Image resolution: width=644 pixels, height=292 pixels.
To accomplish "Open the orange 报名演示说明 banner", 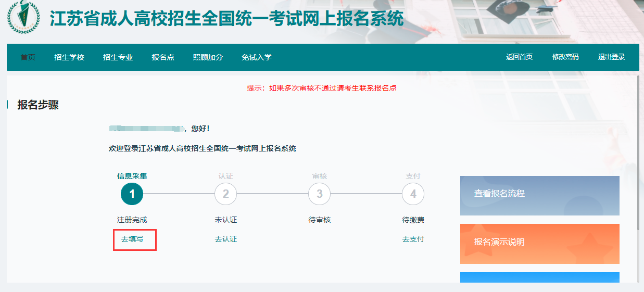I will pos(540,244).
